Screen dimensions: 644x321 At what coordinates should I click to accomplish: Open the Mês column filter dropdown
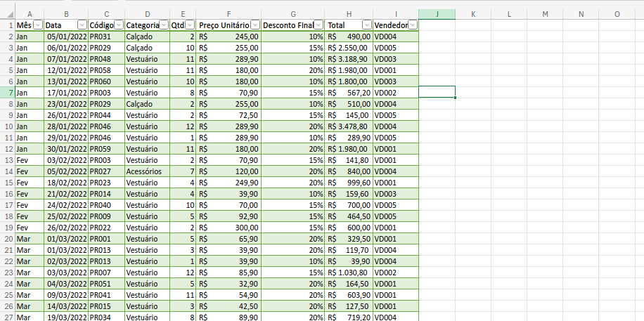38,25
